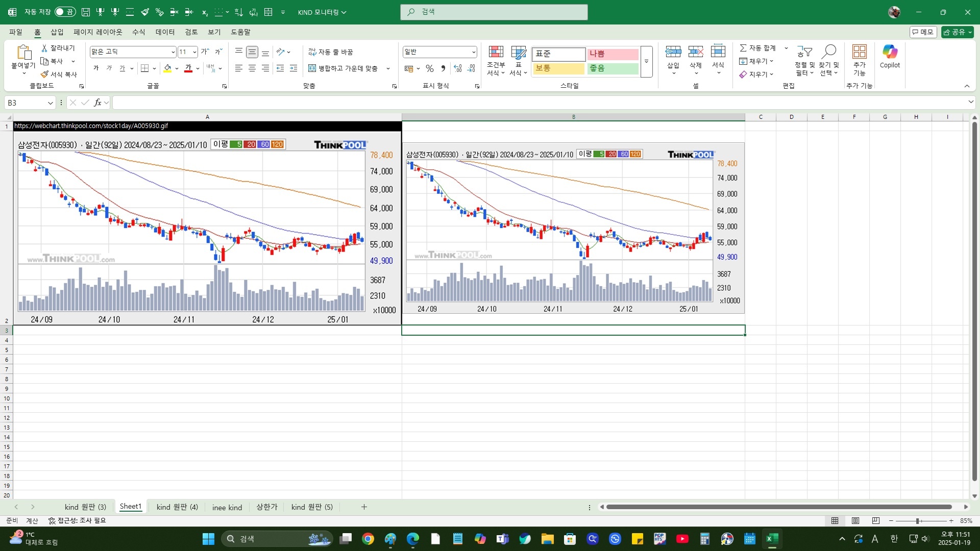
Task: Click the increase decimal icon
Action: [x=458, y=68]
